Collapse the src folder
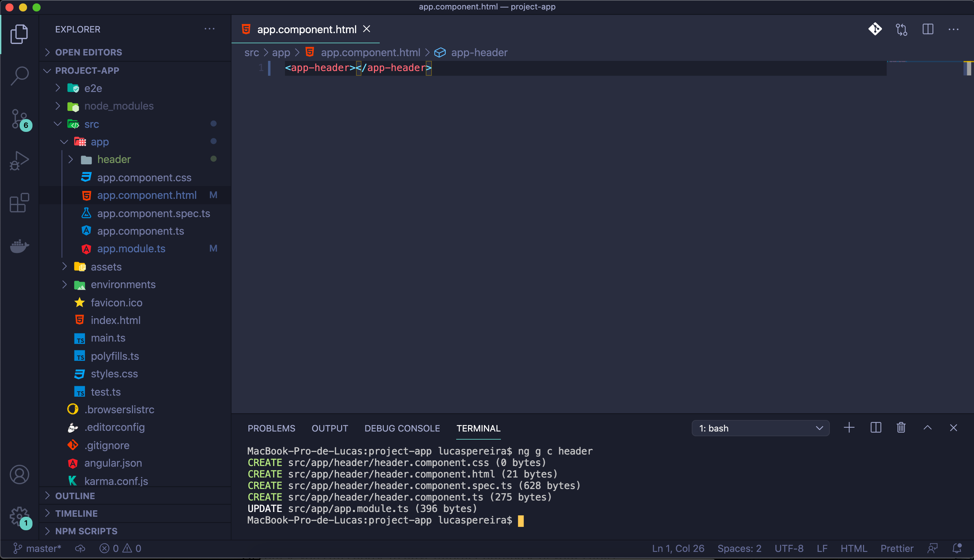This screenshot has width=974, height=560. [92, 124]
